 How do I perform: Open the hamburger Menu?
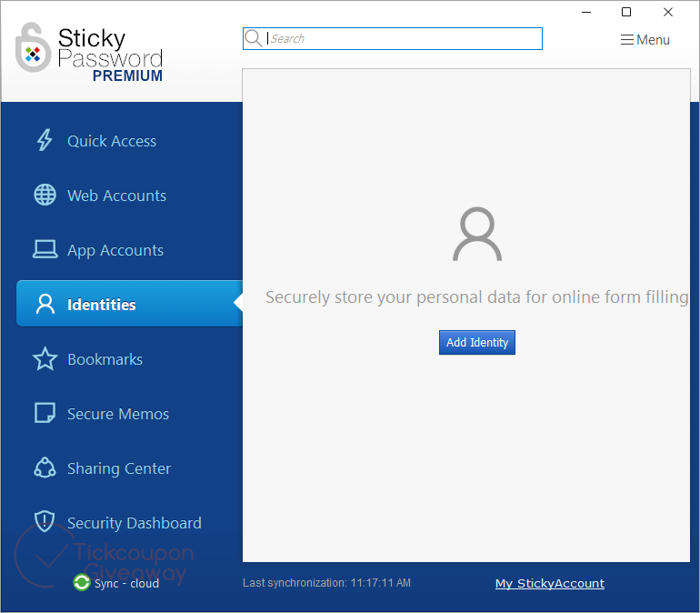pyautogui.click(x=645, y=40)
